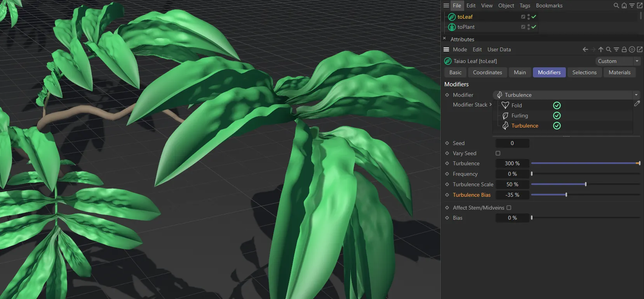Click the Modifier keyframe diamond
Image resolution: width=644 pixels, height=299 pixels.
coord(447,95)
